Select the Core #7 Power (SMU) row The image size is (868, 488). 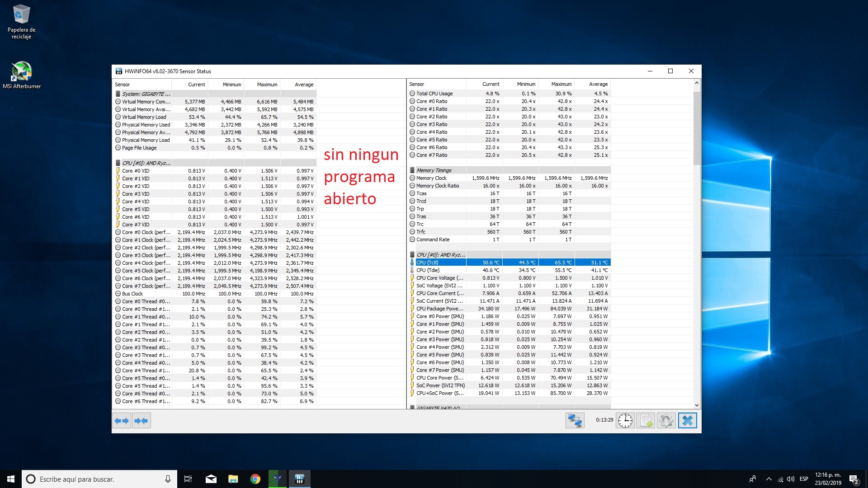(x=509, y=370)
